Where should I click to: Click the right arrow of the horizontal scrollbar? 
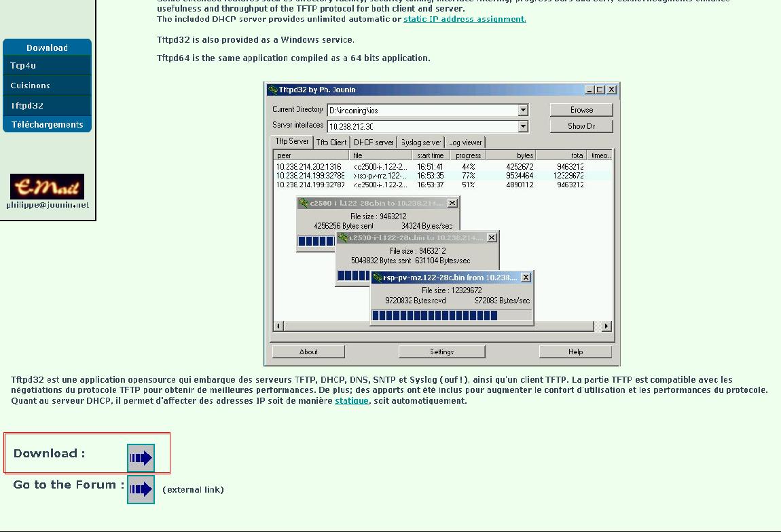(606, 326)
